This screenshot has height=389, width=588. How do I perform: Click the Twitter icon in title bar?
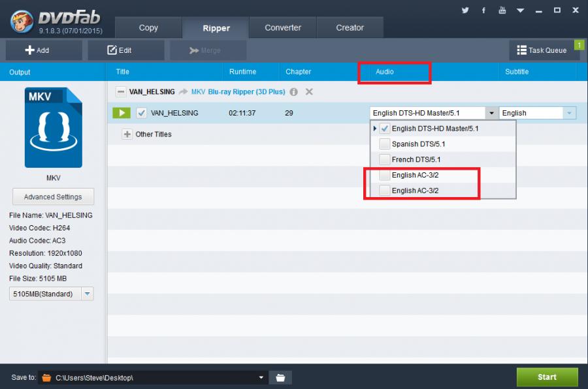465,10
